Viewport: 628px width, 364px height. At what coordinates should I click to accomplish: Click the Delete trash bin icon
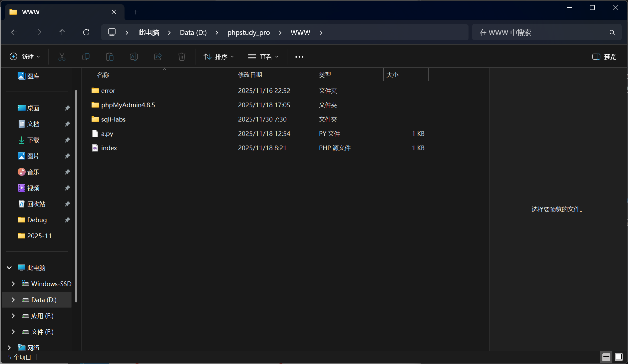point(182,57)
